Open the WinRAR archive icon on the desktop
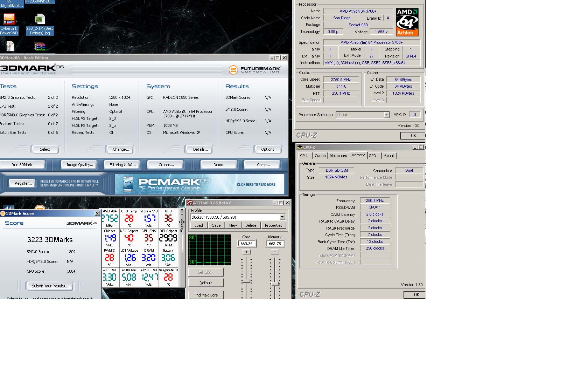588x368 pixels. tap(40, 47)
